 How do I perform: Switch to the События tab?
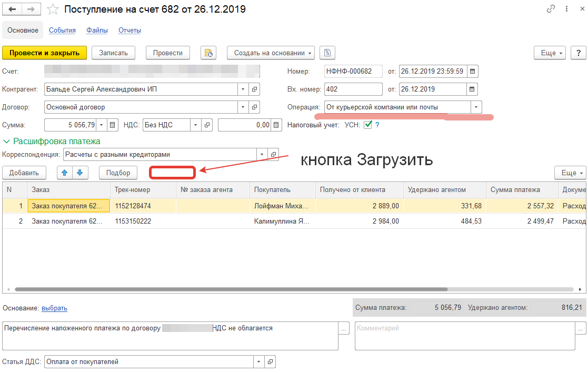62,31
